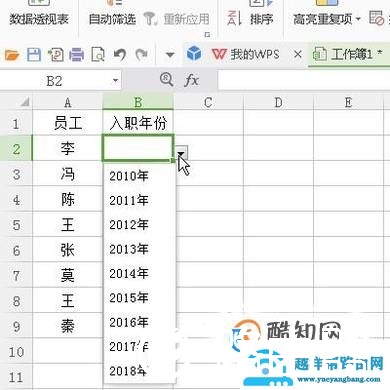Choose 2014年 from the dropdown list

click(x=140, y=273)
